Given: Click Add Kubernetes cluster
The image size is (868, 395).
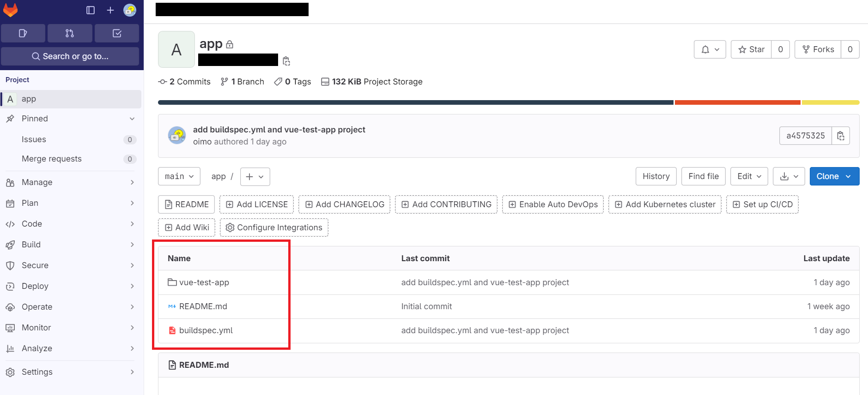Looking at the screenshot, I should pos(665,204).
